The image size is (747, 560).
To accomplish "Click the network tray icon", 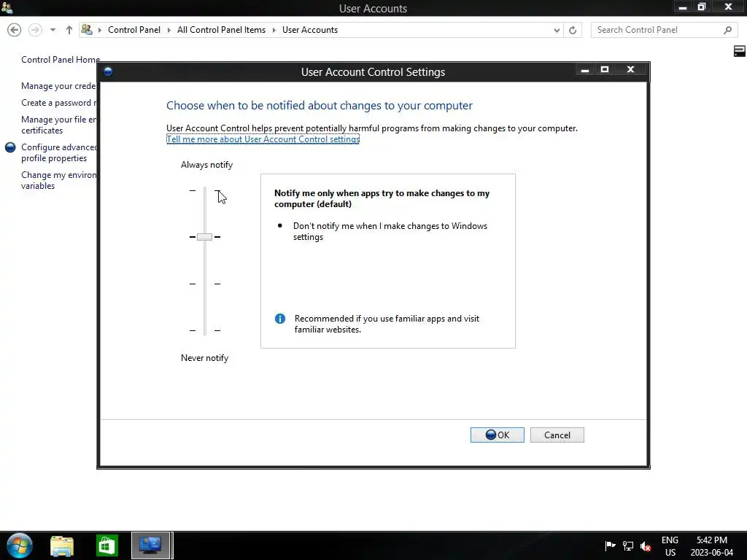I will pyautogui.click(x=628, y=545).
